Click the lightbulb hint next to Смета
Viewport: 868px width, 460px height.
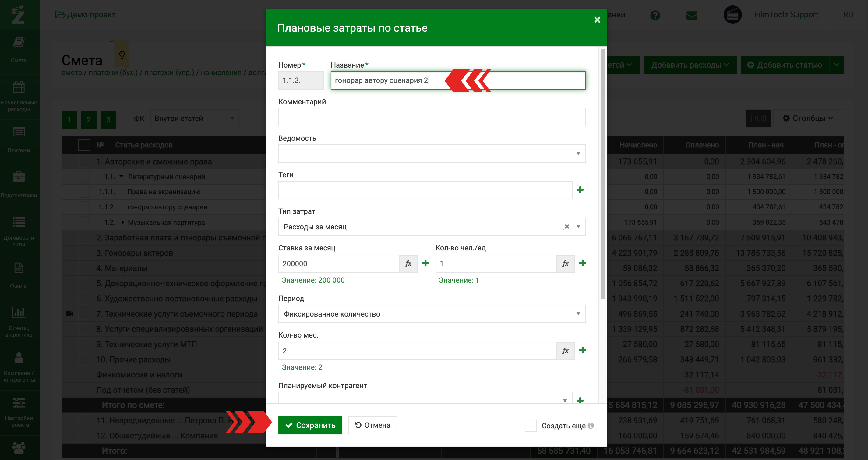click(x=122, y=55)
